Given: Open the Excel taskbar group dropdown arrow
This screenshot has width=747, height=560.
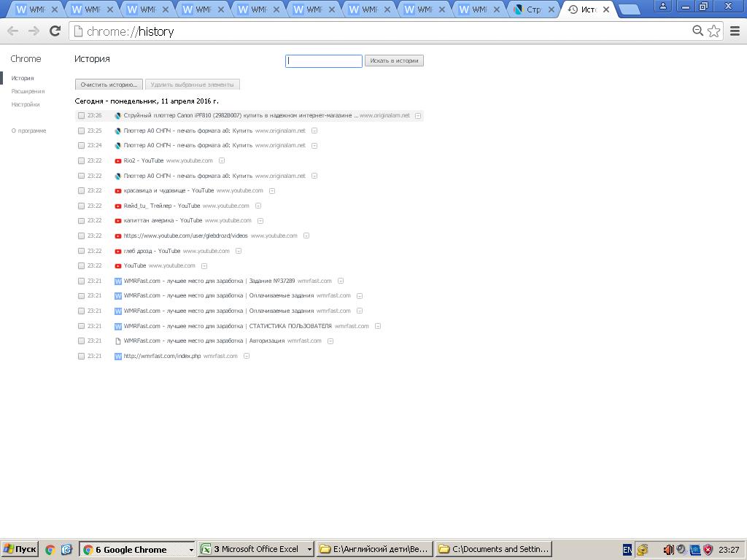Looking at the screenshot, I should pos(309,550).
